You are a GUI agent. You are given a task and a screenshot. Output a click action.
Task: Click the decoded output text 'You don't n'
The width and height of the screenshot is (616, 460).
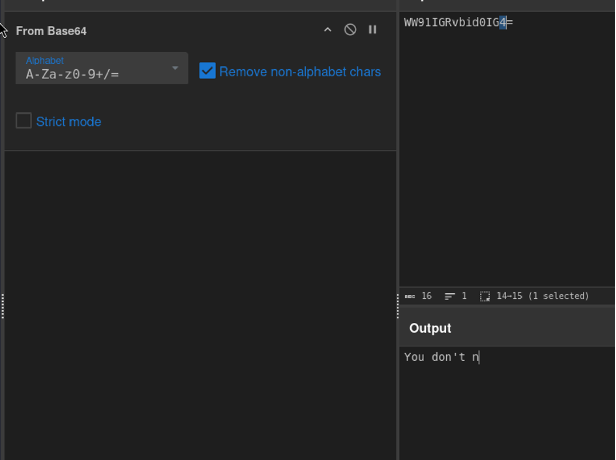coord(442,357)
